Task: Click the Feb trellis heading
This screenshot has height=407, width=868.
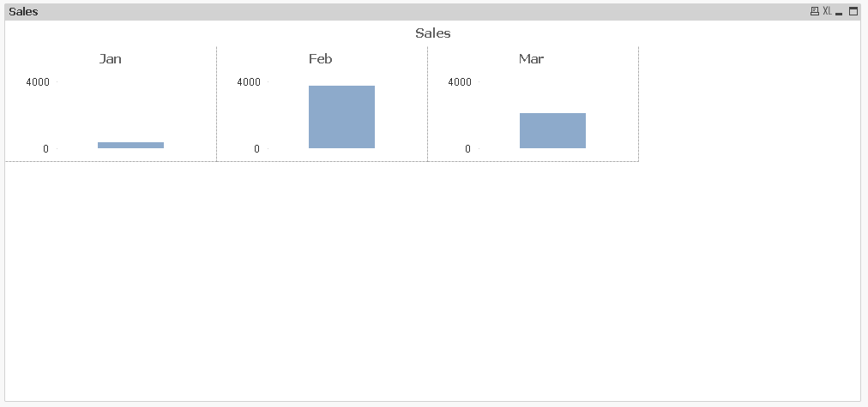Action: click(x=321, y=59)
